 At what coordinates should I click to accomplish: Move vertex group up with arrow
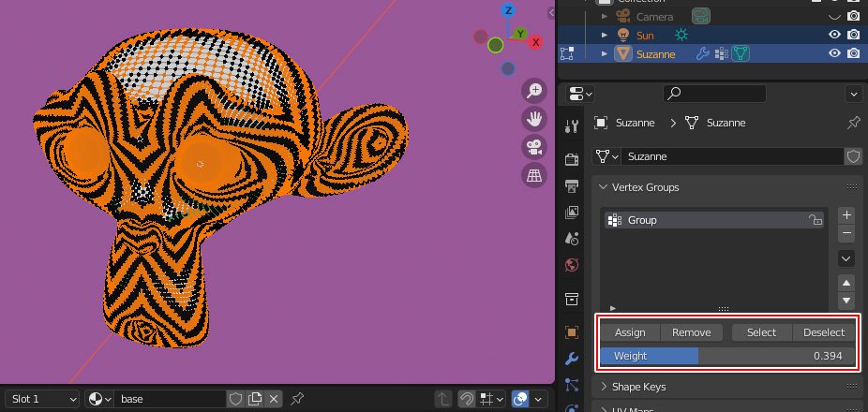pos(846,283)
